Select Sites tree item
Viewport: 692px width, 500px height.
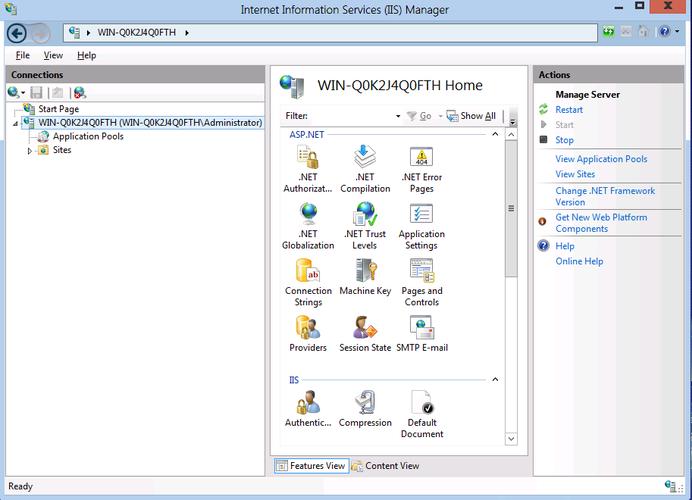(x=62, y=150)
